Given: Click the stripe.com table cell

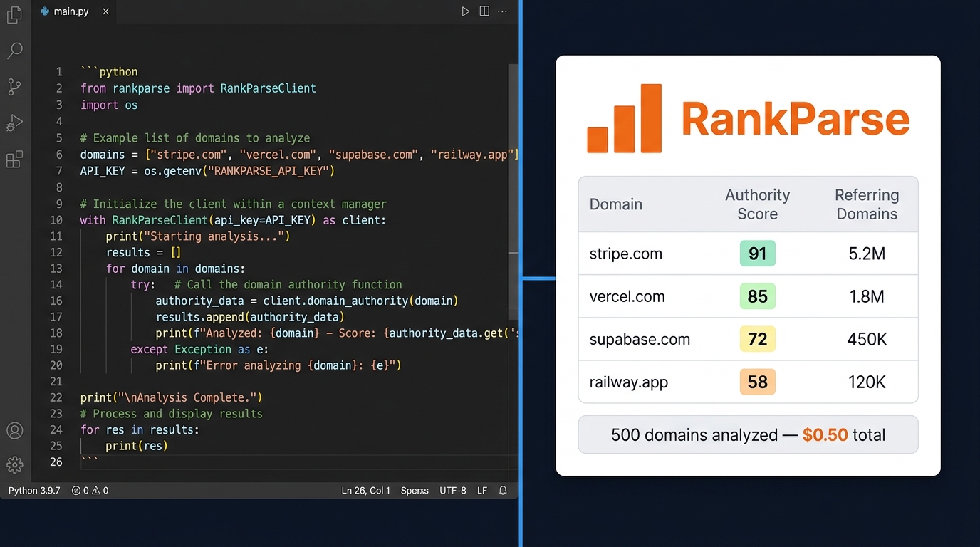Looking at the screenshot, I should click(626, 254).
